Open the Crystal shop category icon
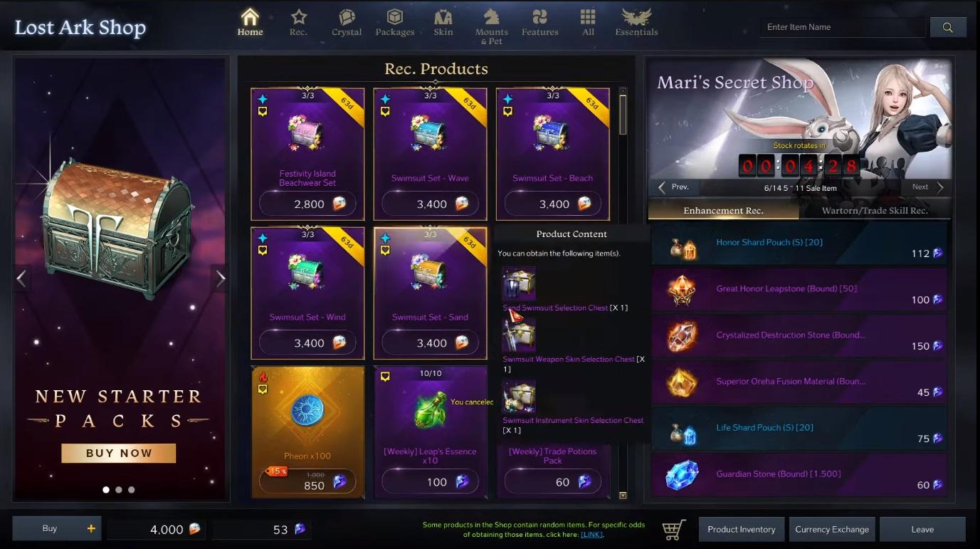980x549 pixels. (x=347, y=17)
